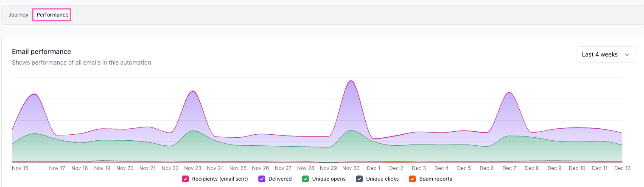Click the Nov 19 axis date label
Screen dimensions: 644x187
point(102,168)
